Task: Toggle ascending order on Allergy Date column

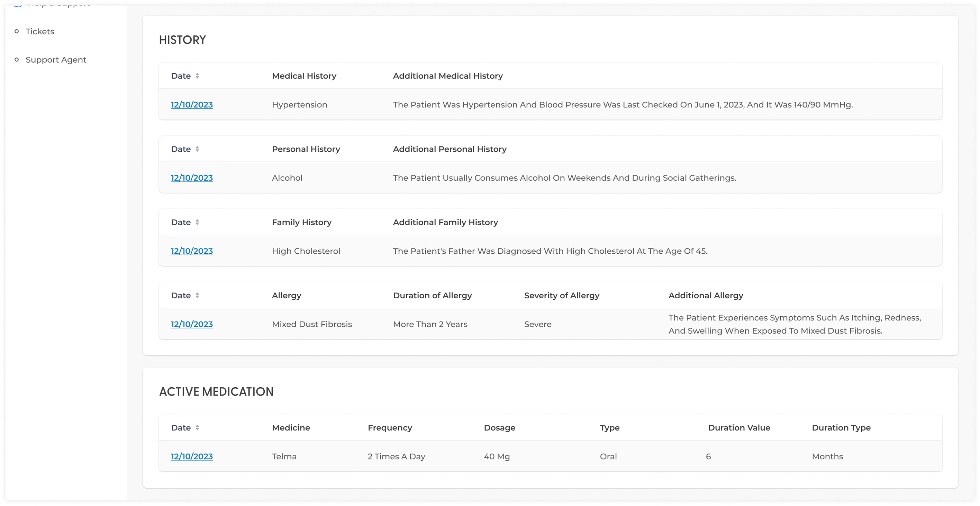Action: pyautogui.click(x=198, y=295)
